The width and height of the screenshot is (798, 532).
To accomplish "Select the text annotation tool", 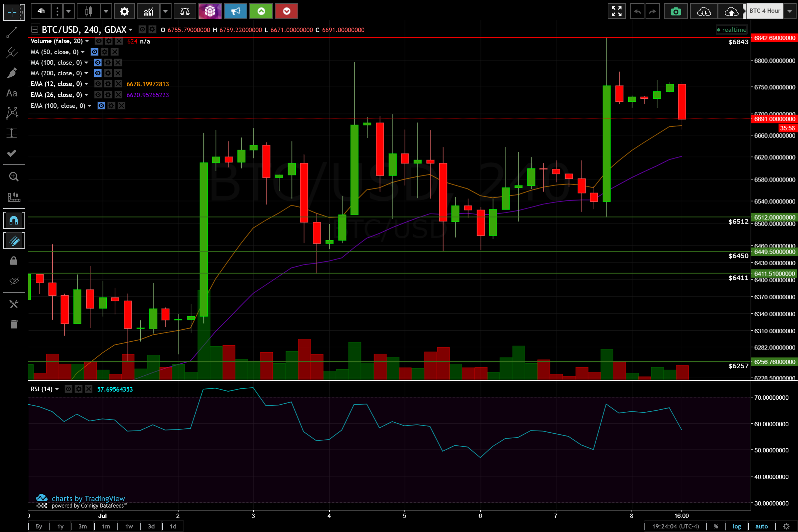I will tap(12, 93).
